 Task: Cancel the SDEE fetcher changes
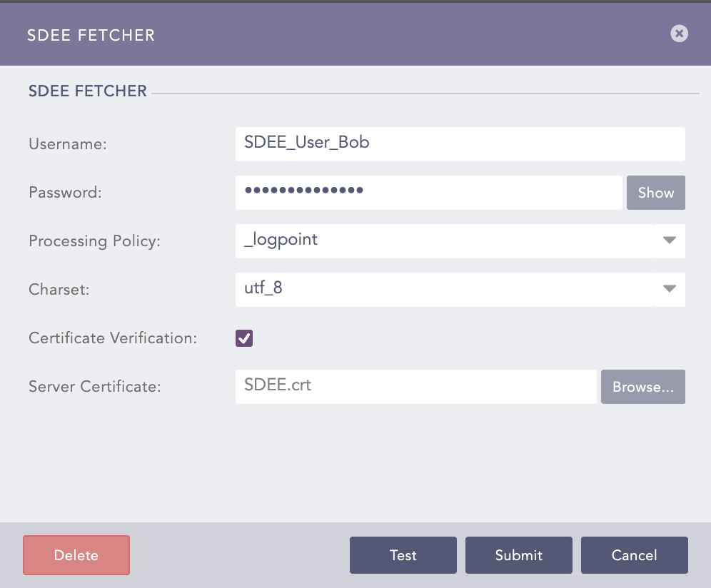coord(634,555)
